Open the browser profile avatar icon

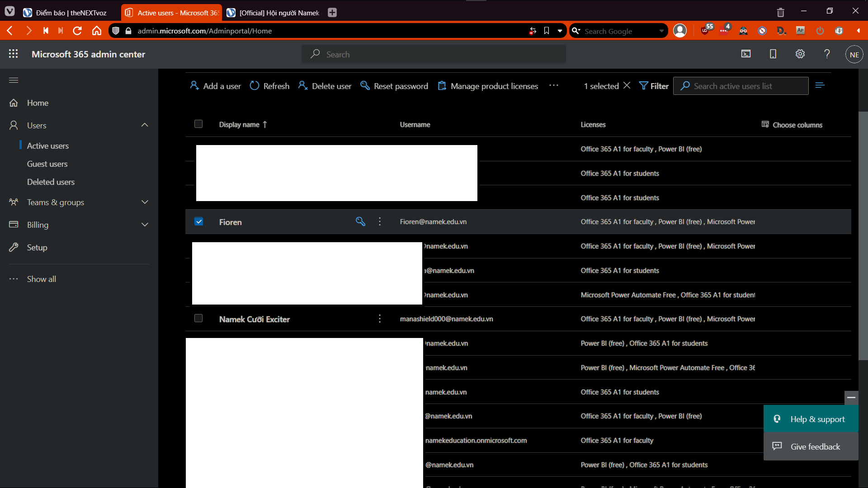point(680,31)
